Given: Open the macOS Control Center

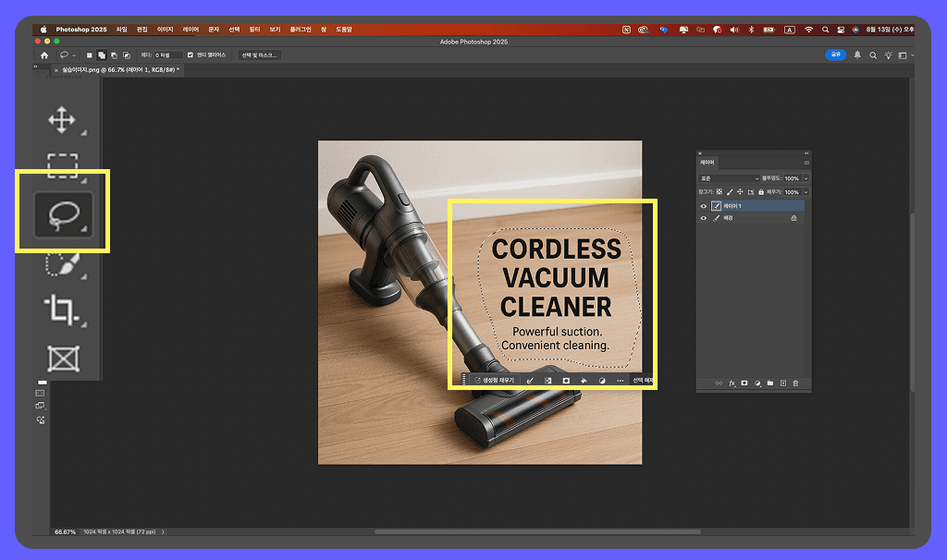Looking at the screenshot, I should pos(841,30).
